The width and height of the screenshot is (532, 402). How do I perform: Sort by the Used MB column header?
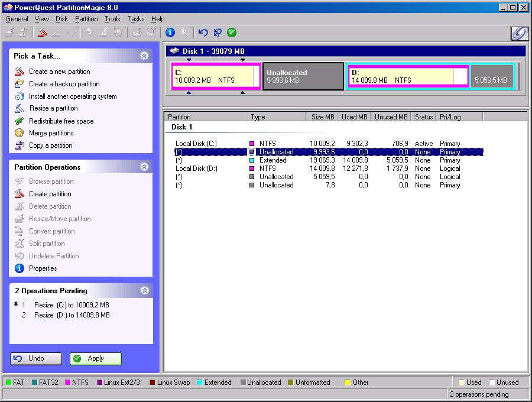point(354,116)
